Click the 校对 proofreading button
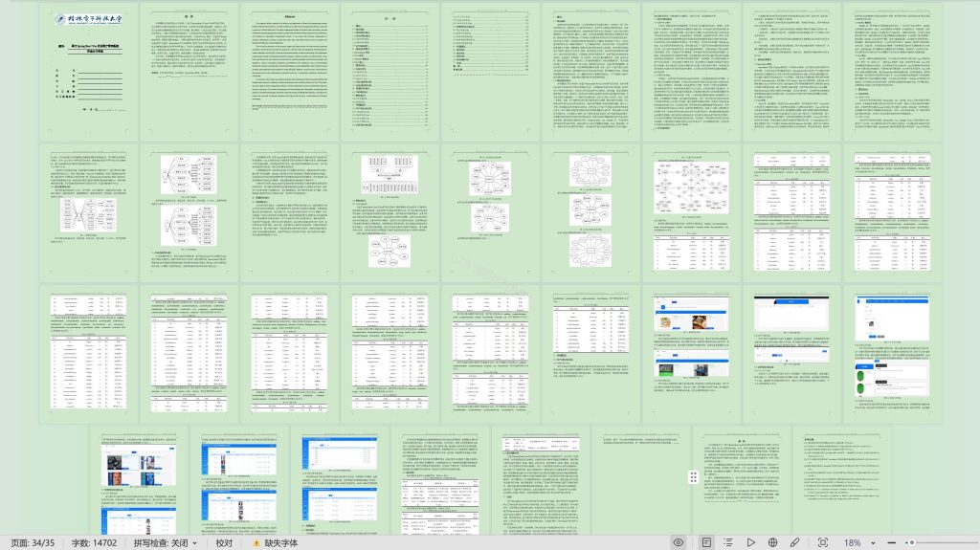Viewport: 980px width, 550px height. point(224,543)
